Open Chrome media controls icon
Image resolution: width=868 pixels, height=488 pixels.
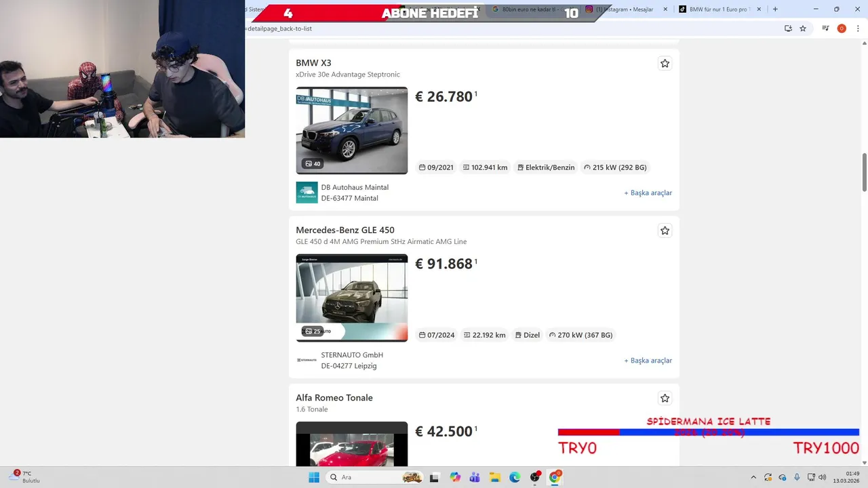tap(825, 28)
